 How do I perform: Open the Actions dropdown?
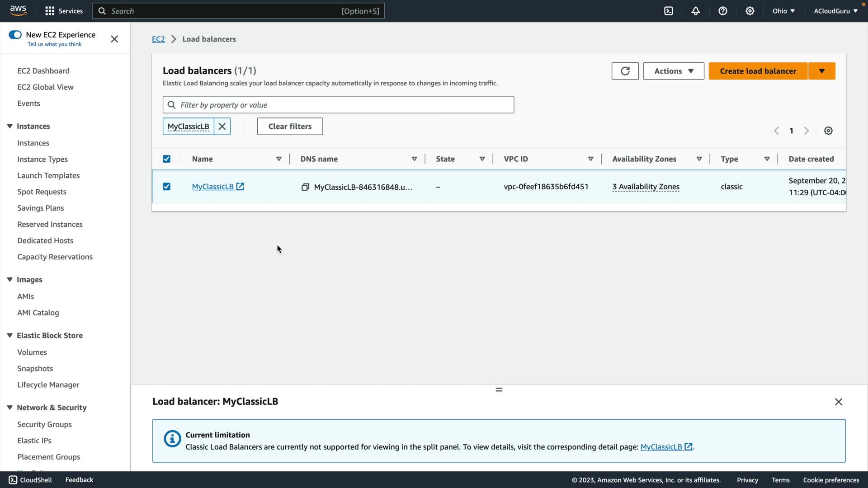coord(673,71)
